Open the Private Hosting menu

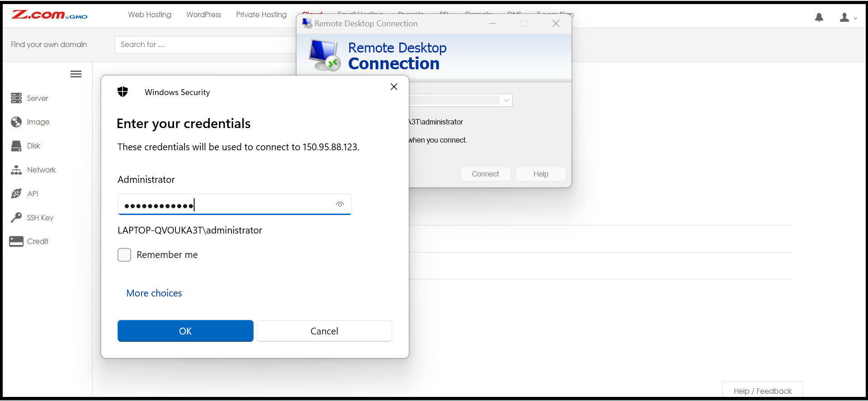261,14
